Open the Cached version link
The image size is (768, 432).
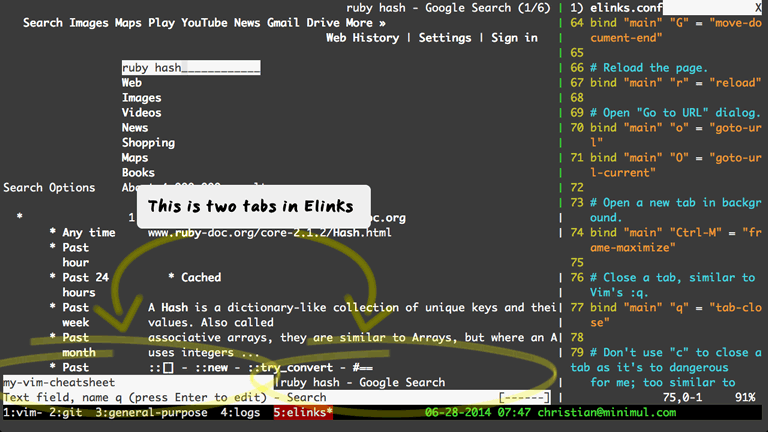201,278
